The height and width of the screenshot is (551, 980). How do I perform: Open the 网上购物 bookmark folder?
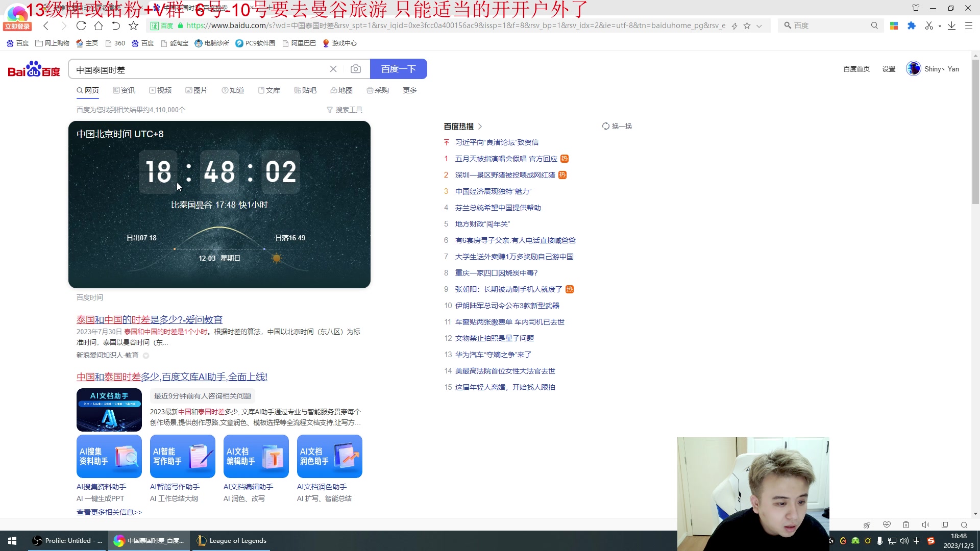(52, 43)
